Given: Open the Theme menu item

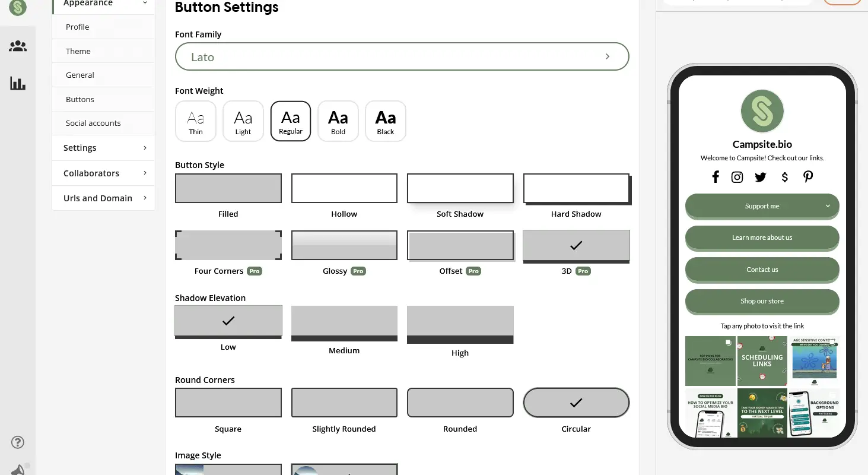Looking at the screenshot, I should 104,51.
